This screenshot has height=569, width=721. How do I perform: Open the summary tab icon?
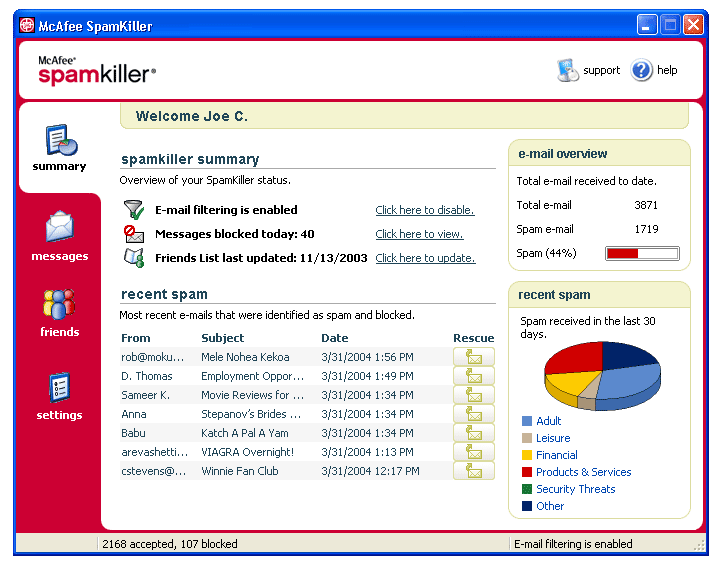[61, 140]
